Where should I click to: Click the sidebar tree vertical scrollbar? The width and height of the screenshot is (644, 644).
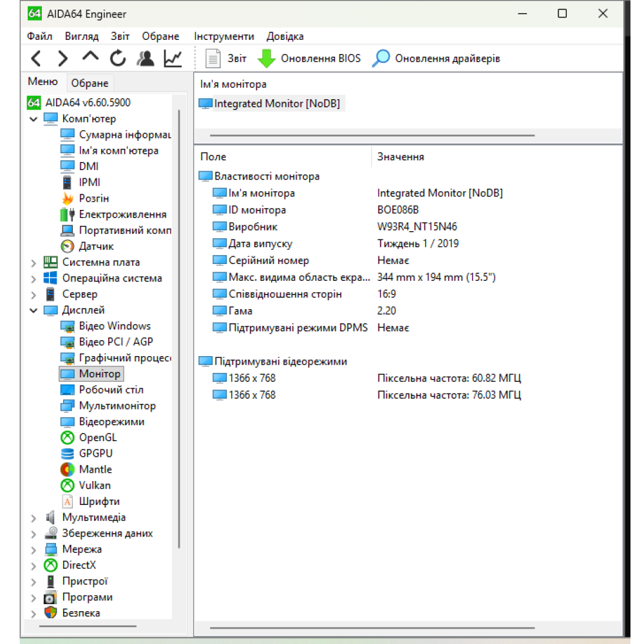(x=179, y=328)
